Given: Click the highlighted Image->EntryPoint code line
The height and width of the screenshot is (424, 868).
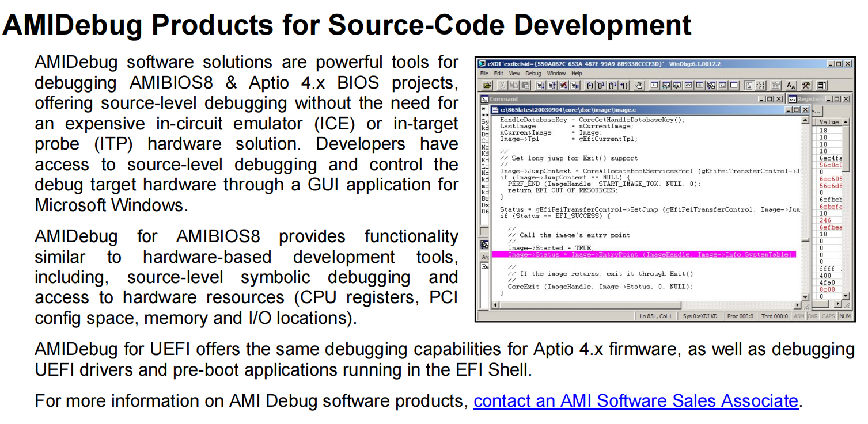Looking at the screenshot, I should coord(643,254).
